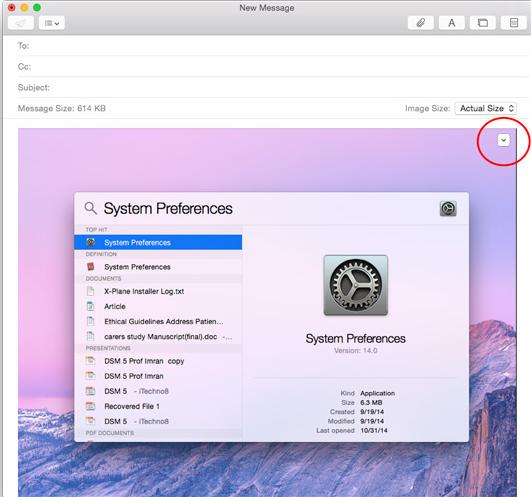The width and height of the screenshot is (531, 497).
Task: Select the Recovered File 1 presentation
Action: tap(158, 406)
